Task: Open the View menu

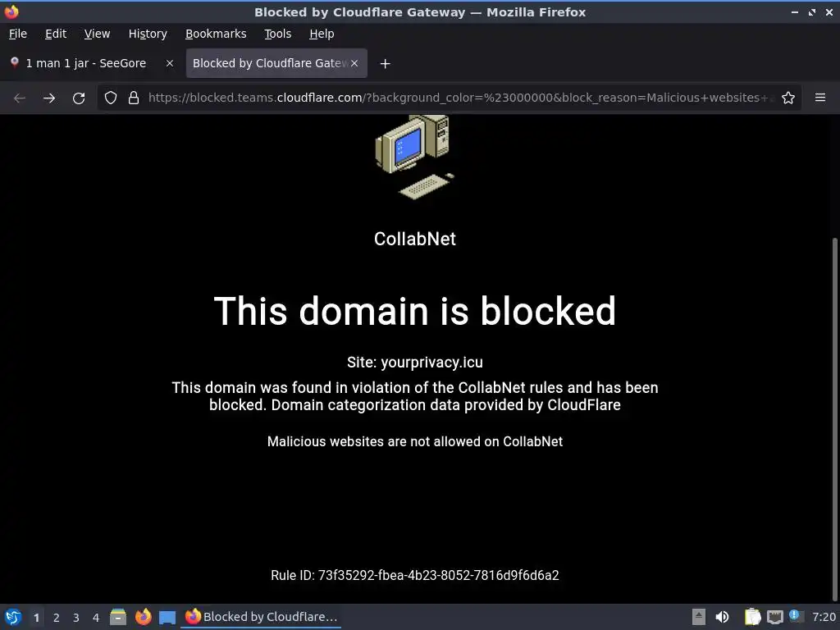Action: [97, 34]
